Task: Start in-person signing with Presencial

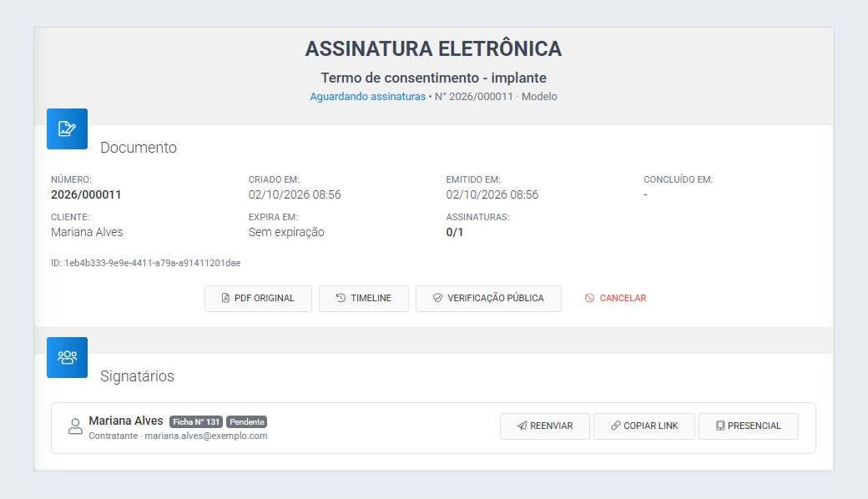Action: click(749, 426)
